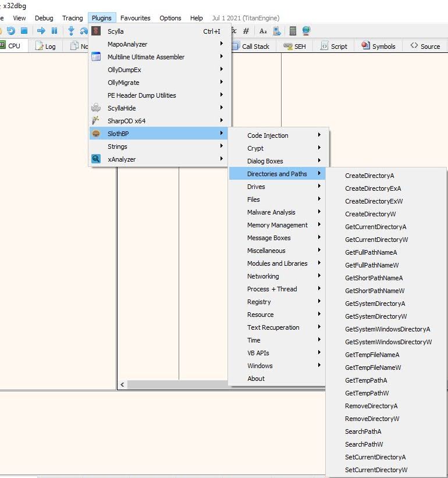448x478 pixels.
Task: Open the calculator toolbar icon
Action: click(293, 31)
